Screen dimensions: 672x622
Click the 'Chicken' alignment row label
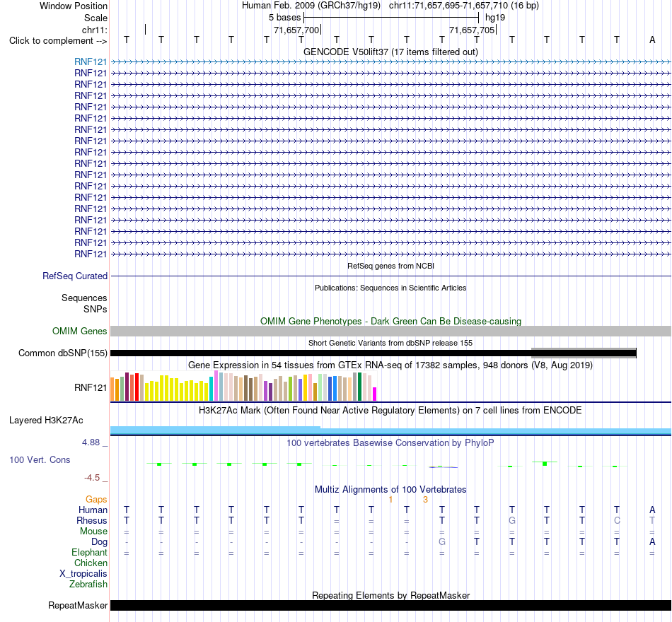pos(91,563)
